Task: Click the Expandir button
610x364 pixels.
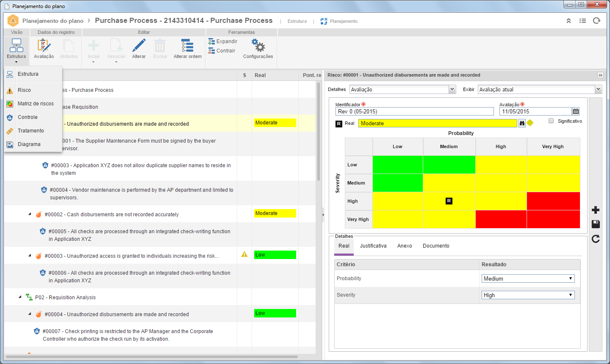Action: coord(223,41)
